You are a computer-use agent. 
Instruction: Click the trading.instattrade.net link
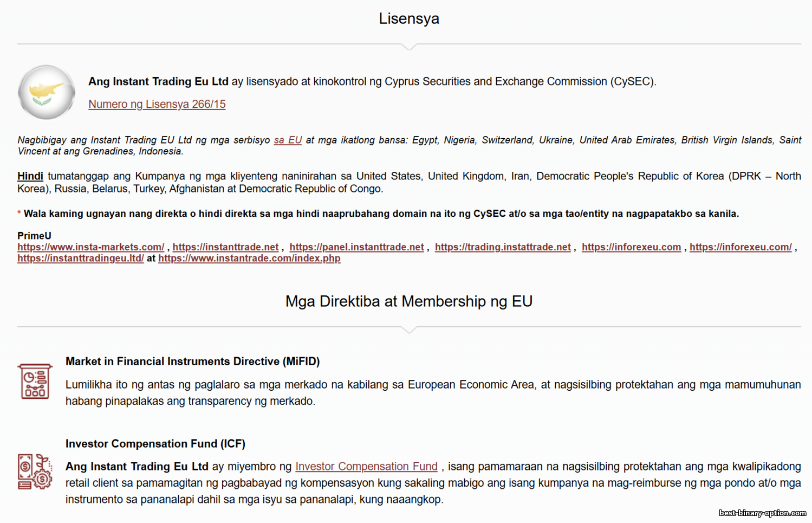503,247
